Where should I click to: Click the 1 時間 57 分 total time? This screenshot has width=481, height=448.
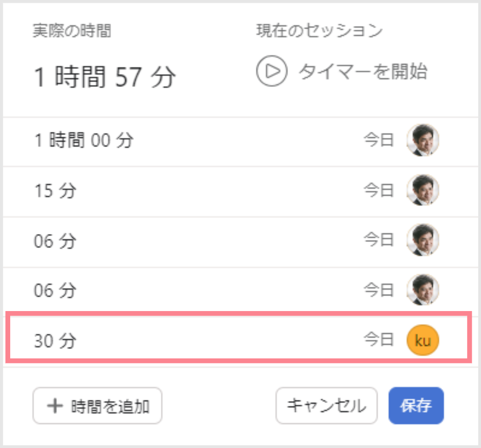(105, 77)
